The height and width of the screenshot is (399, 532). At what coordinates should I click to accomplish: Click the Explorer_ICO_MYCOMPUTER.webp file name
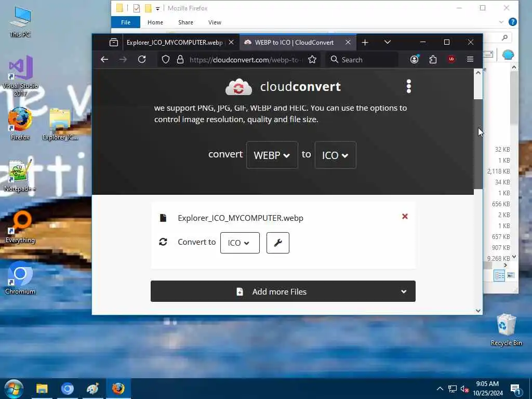(241, 218)
